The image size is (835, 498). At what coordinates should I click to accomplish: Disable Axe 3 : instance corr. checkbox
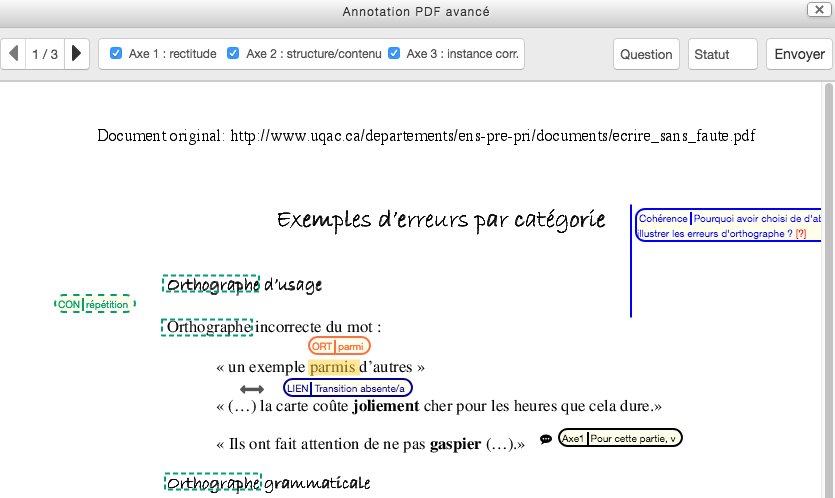pos(394,54)
